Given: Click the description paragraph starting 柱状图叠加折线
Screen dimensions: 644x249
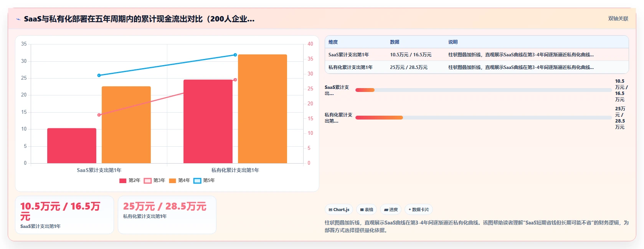Looking at the screenshot, I should [477, 226].
